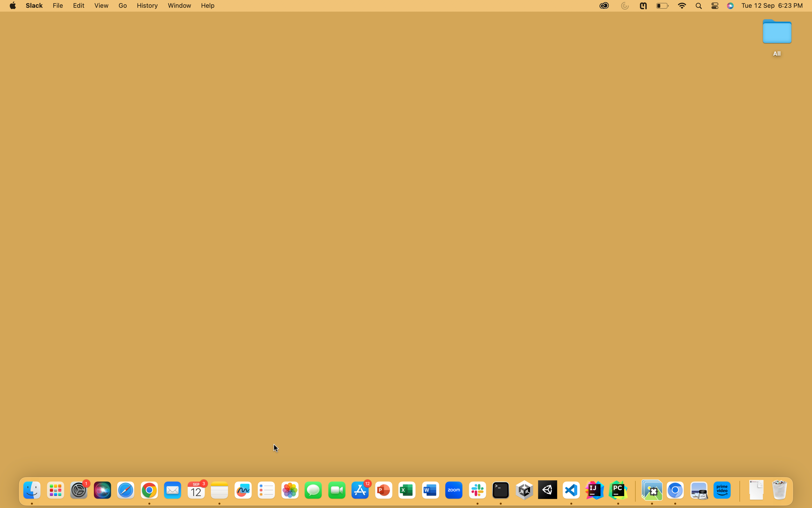Open Terminal from the dock

501,491
